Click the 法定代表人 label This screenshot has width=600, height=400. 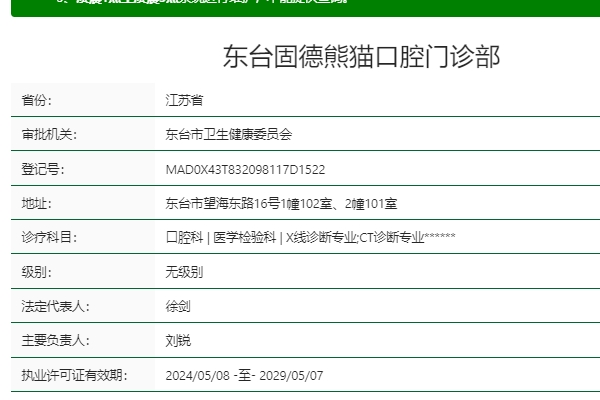55,306
